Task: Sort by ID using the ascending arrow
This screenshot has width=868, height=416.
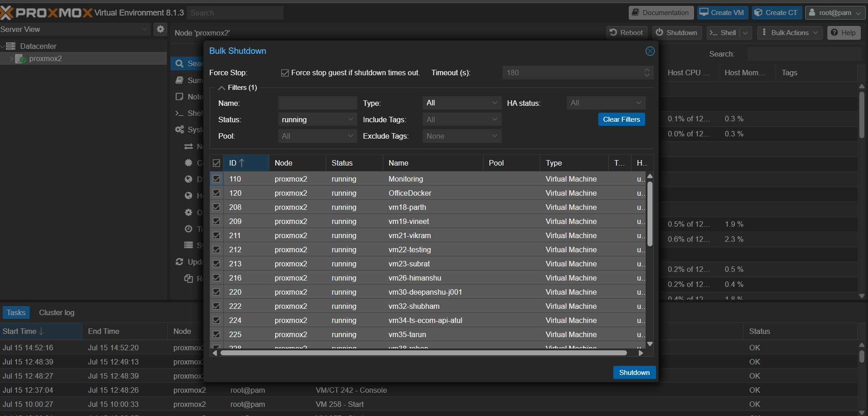Action: pos(242,163)
